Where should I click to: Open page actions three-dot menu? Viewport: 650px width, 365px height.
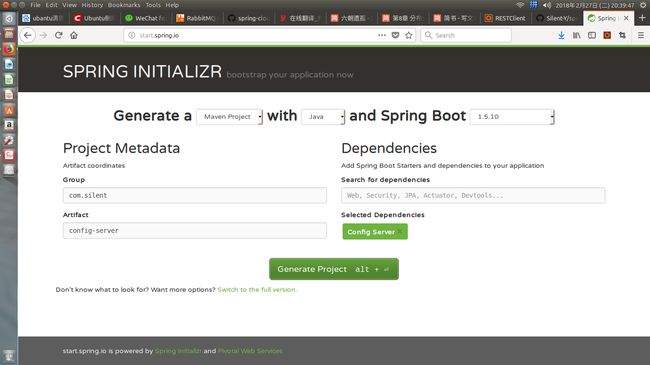tap(382, 35)
